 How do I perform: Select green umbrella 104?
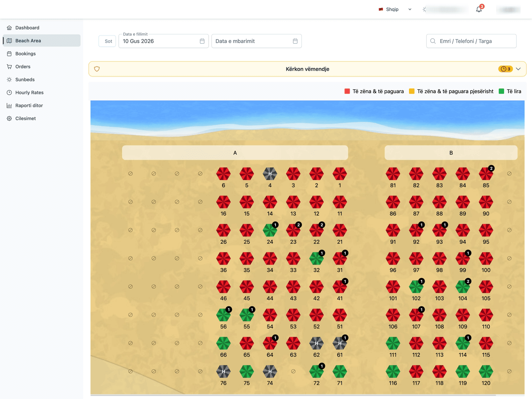point(463,287)
